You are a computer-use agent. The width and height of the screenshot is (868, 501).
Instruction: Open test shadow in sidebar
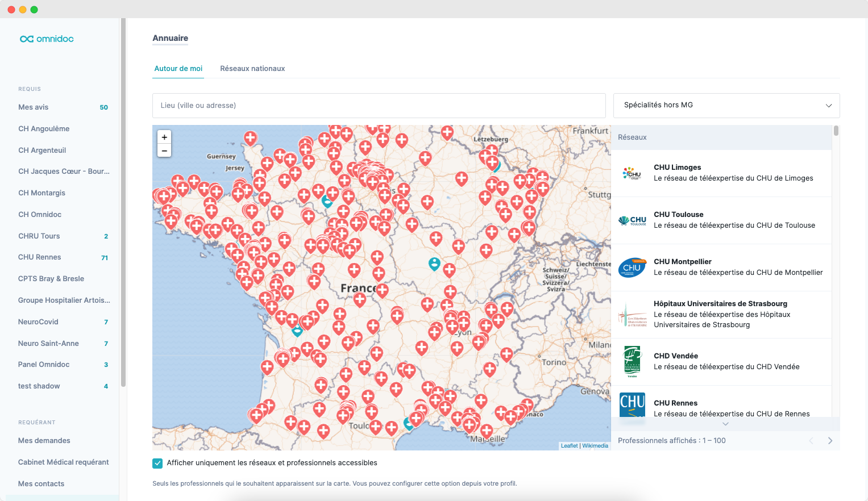(x=39, y=386)
